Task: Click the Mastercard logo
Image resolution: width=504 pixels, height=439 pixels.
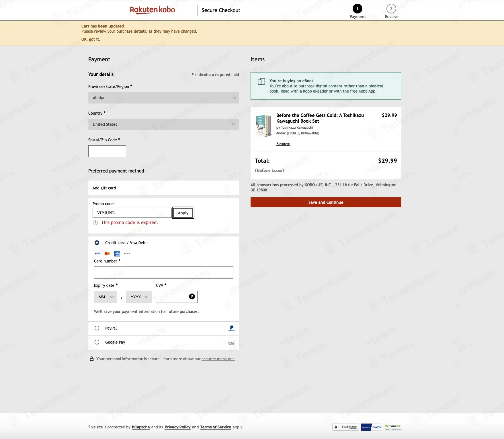Action: click(x=107, y=254)
